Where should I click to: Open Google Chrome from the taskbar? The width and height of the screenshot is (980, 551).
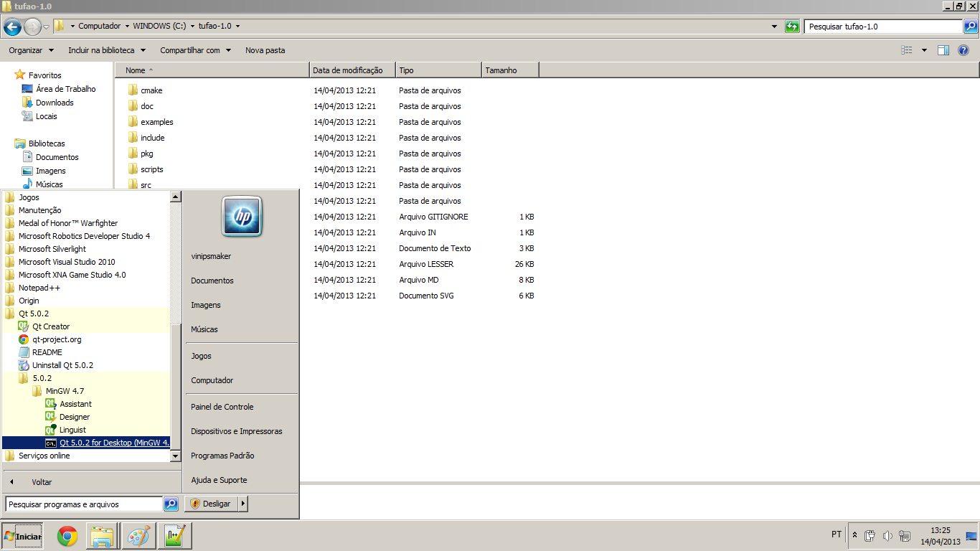pyautogui.click(x=67, y=536)
